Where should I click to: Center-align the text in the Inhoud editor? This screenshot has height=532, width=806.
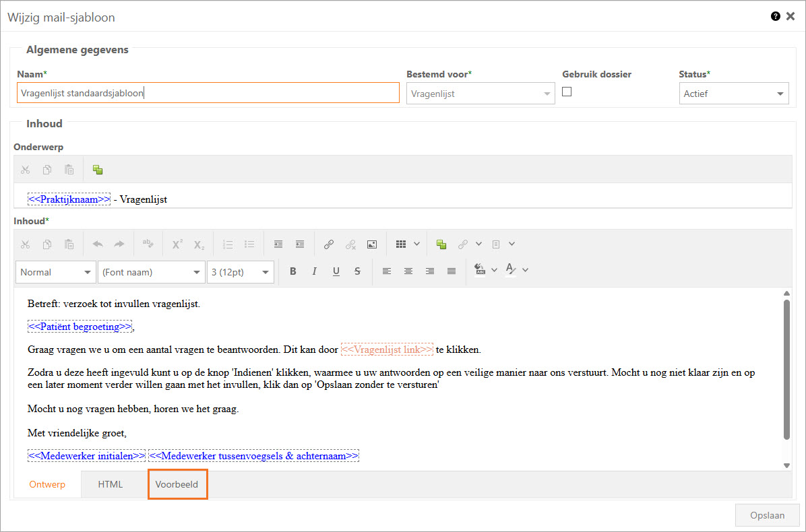(x=408, y=271)
